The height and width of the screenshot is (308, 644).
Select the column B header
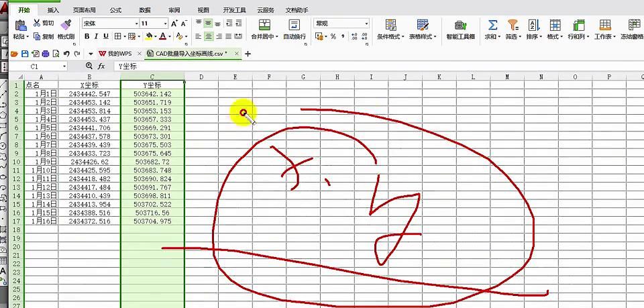point(89,76)
